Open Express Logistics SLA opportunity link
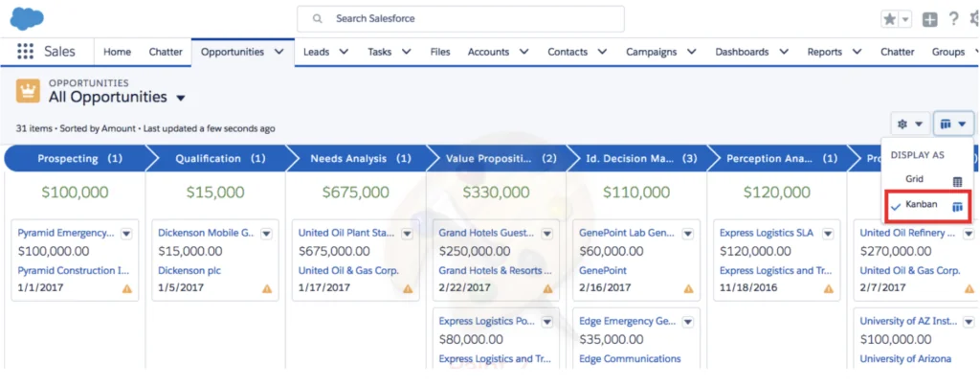 click(767, 233)
